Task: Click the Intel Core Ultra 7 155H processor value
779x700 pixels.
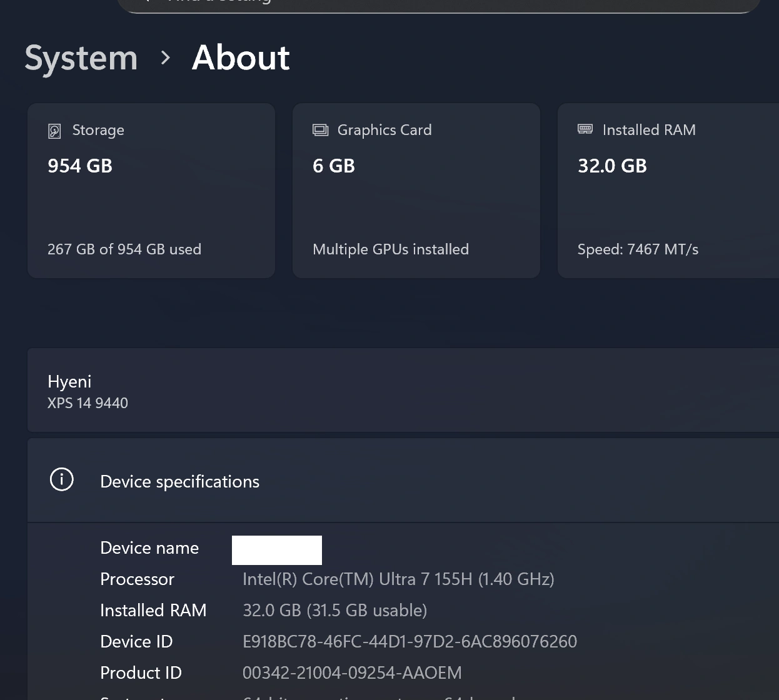Action: (x=398, y=579)
